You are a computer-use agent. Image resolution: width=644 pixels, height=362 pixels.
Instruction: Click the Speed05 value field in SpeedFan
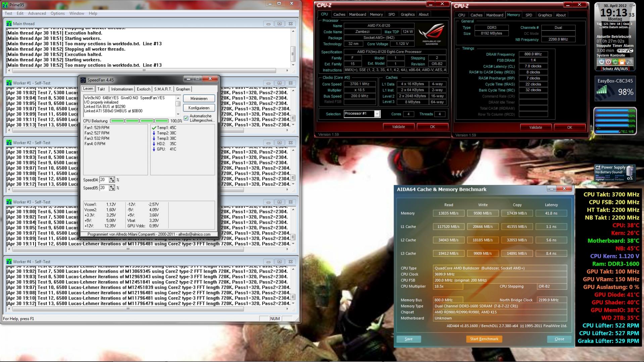click(x=104, y=188)
